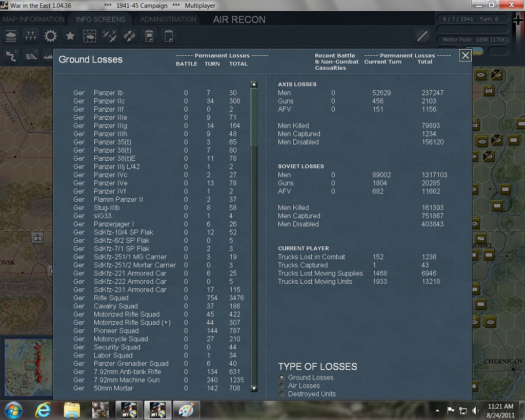The width and height of the screenshot is (525, 420).
Task: Open the INFO SCREENS tab
Action: pos(100,19)
